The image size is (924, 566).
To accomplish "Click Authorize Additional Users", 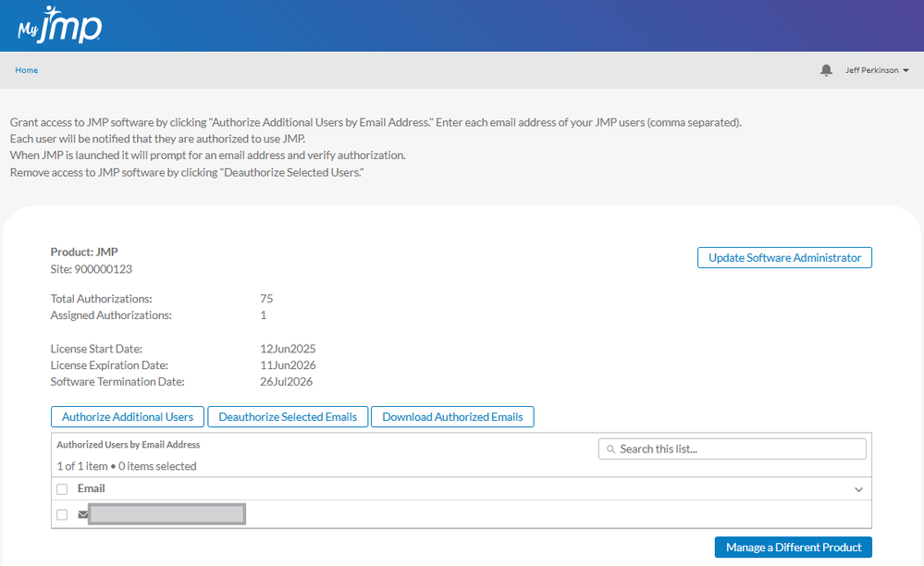I will pos(128,416).
